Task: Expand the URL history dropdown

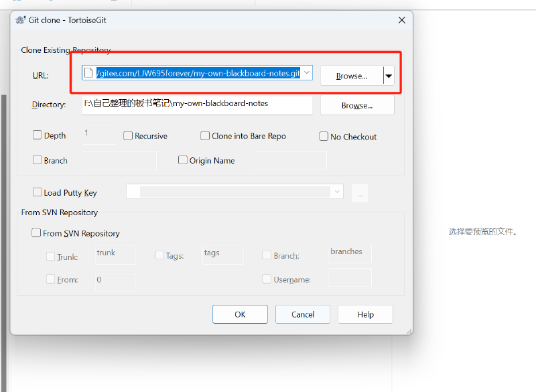Action: tap(307, 73)
